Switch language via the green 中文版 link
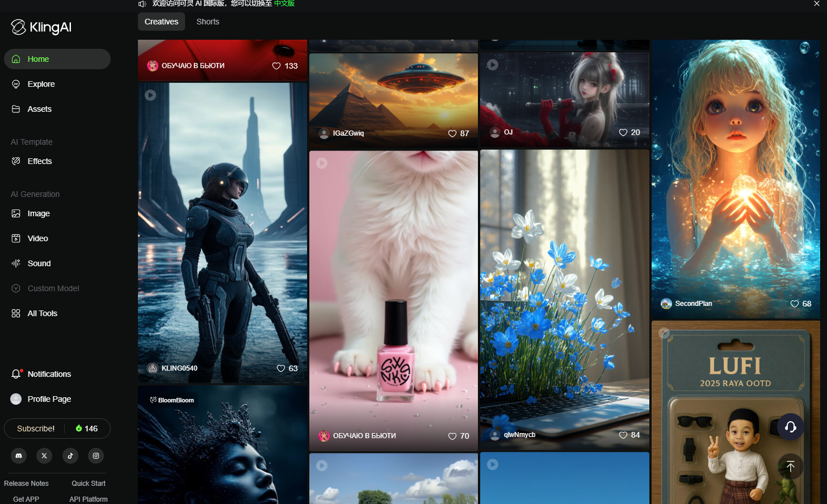This screenshot has width=827, height=504. (284, 3)
